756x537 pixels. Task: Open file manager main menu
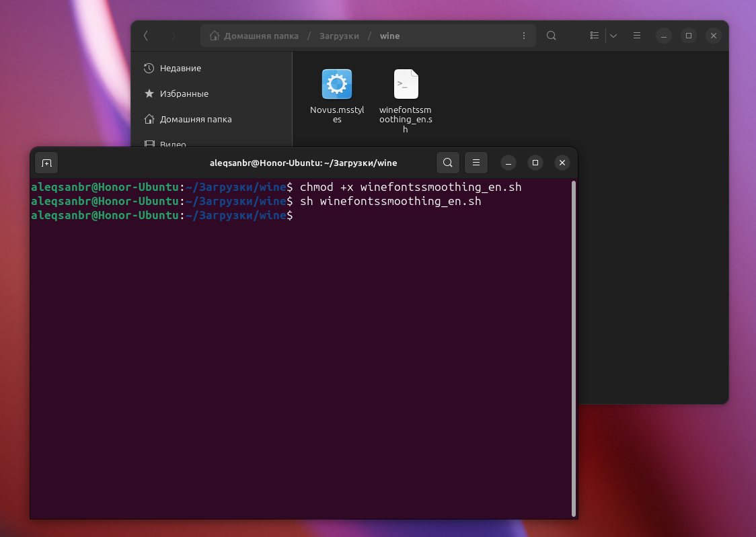tap(637, 36)
